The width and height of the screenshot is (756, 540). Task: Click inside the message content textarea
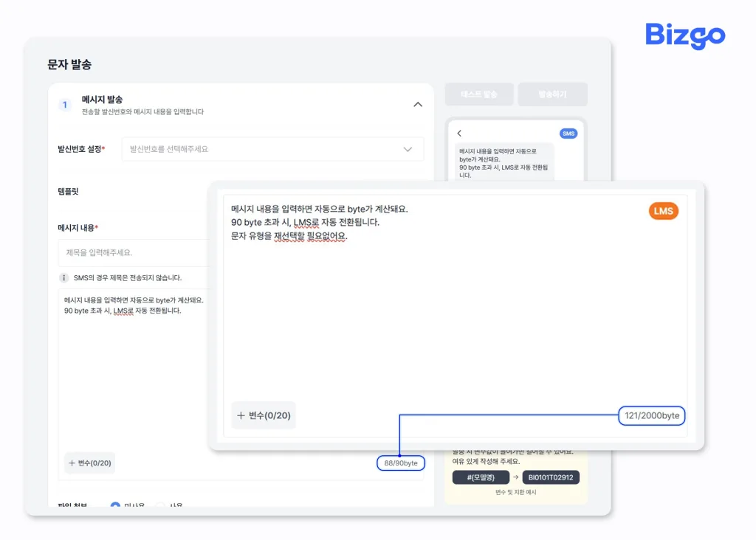coord(133,354)
